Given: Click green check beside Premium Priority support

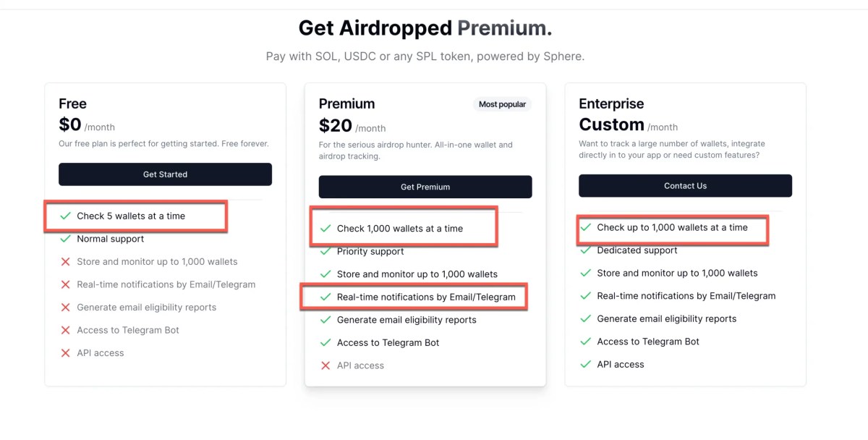Looking at the screenshot, I should [325, 251].
